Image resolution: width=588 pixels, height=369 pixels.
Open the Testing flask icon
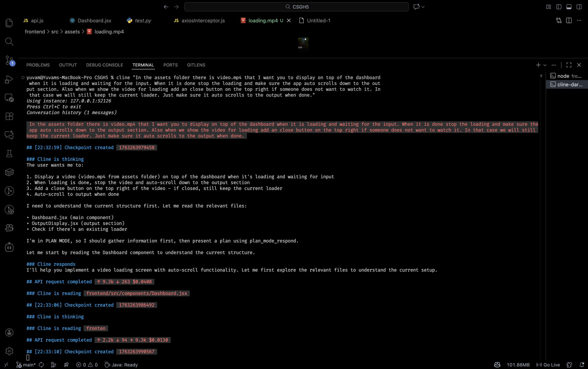(9, 153)
